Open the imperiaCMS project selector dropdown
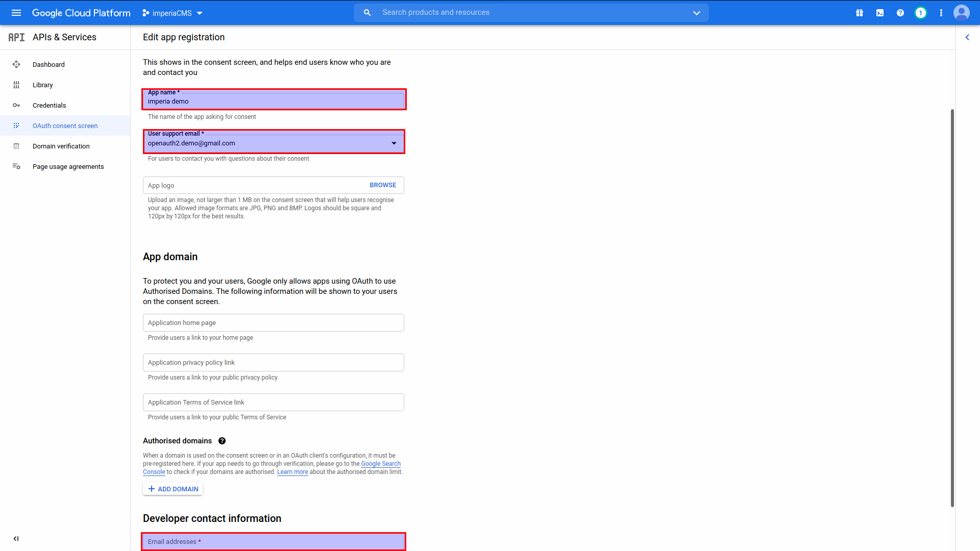 [173, 13]
